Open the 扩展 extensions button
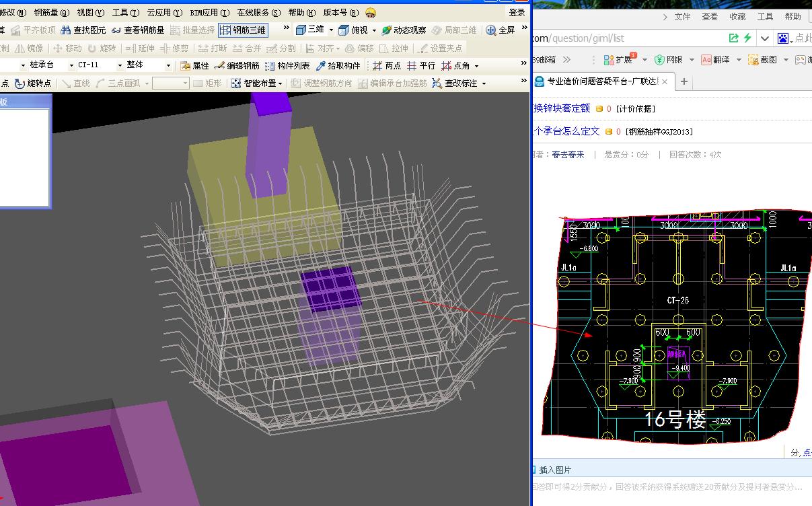Image resolution: width=812 pixels, height=506 pixels. tap(618, 60)
